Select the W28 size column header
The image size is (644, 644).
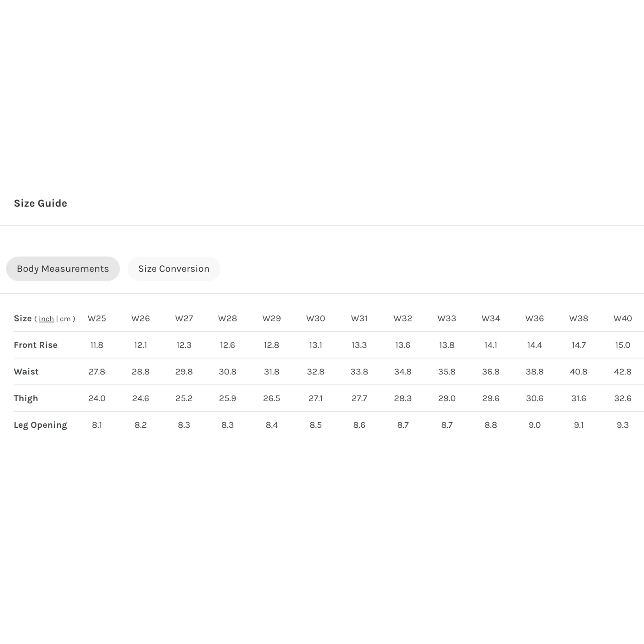click(227, 318)
